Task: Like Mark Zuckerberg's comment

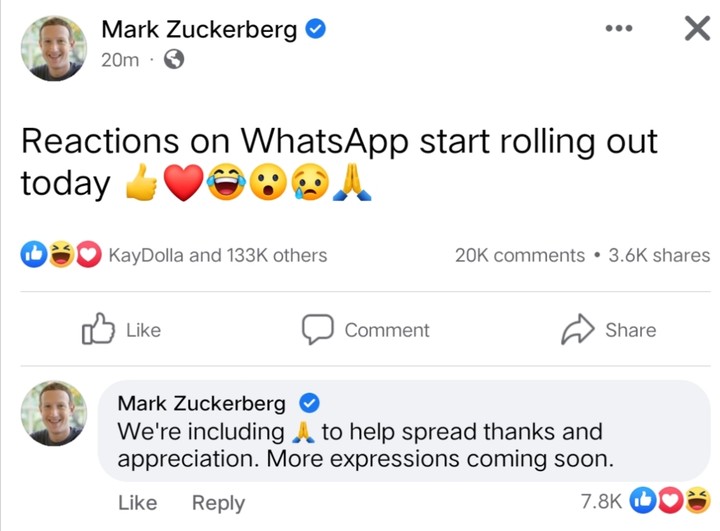Action: 139,503
